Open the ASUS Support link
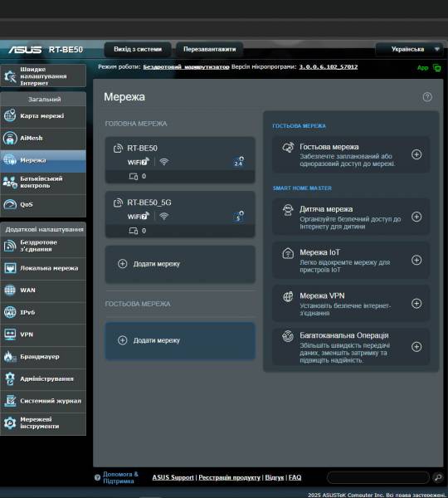 point(173,477)
